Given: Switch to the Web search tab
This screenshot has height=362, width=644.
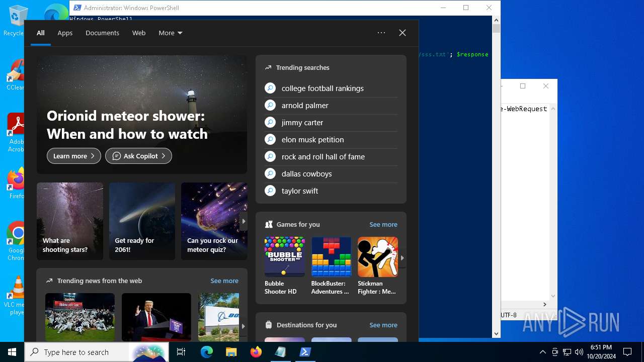Looking at the screenshot, I should coord(139,33).
